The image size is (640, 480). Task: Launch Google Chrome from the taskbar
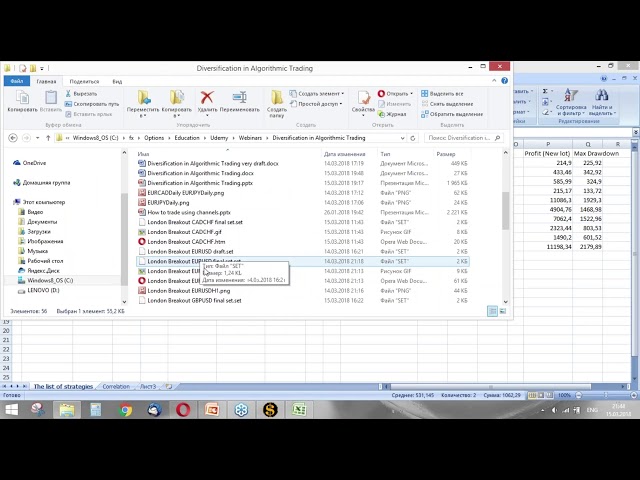click(x=126, y=410)
